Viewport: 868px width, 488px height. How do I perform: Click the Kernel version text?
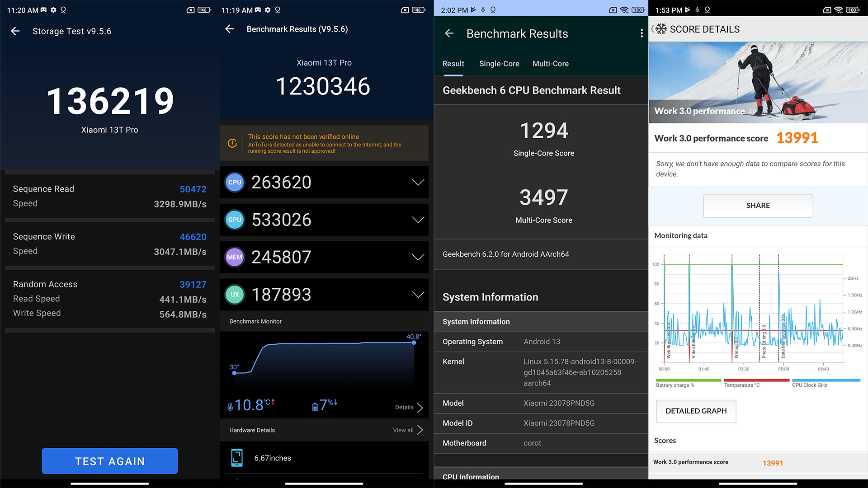click(x=580, y=372)
